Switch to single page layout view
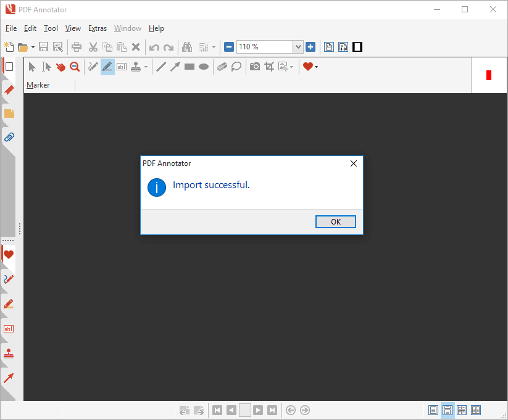Screen dimensions: 508x420 (x=433, y=410)
